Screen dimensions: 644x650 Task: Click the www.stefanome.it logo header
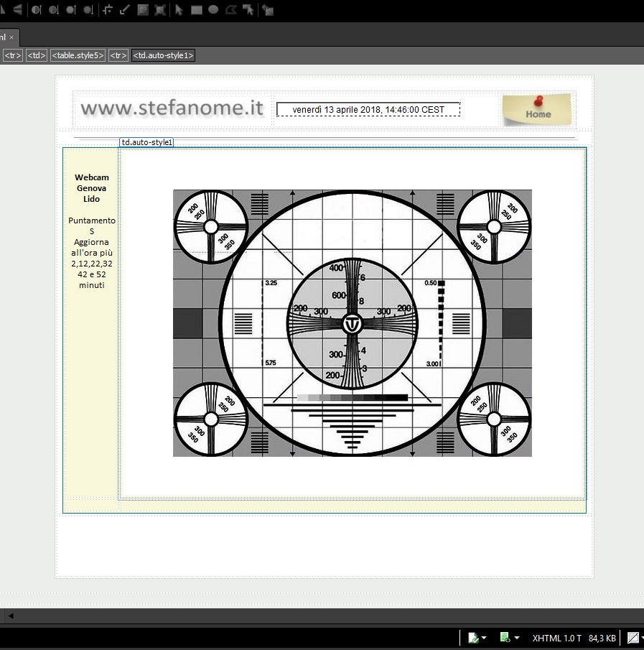[x=172, y=108]
